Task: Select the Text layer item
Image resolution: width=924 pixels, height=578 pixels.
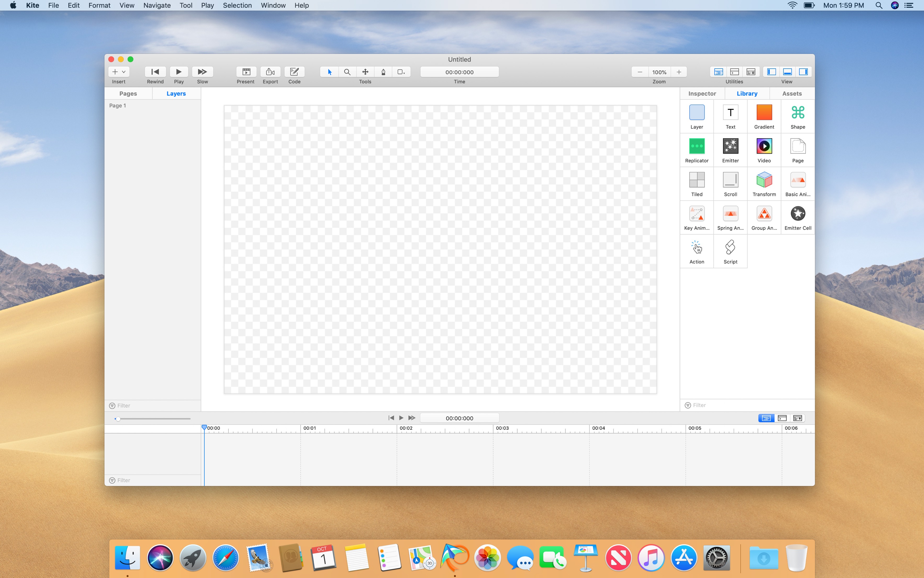Action: [730, 117]
